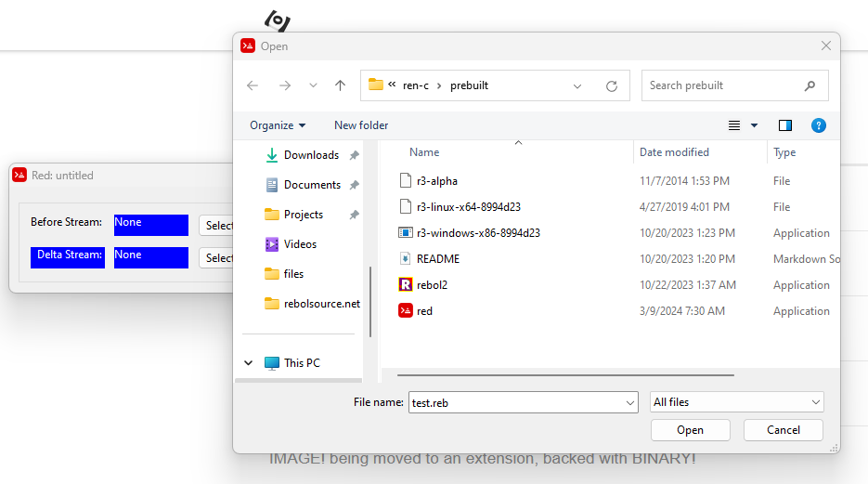Open the Organize menu
Image resolution: width=868 pixels, height=484 pixels.
coord(278,125)
